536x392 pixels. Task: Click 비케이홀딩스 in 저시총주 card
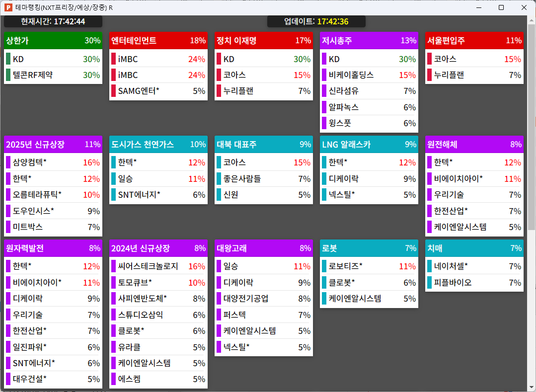click(369, 75)
